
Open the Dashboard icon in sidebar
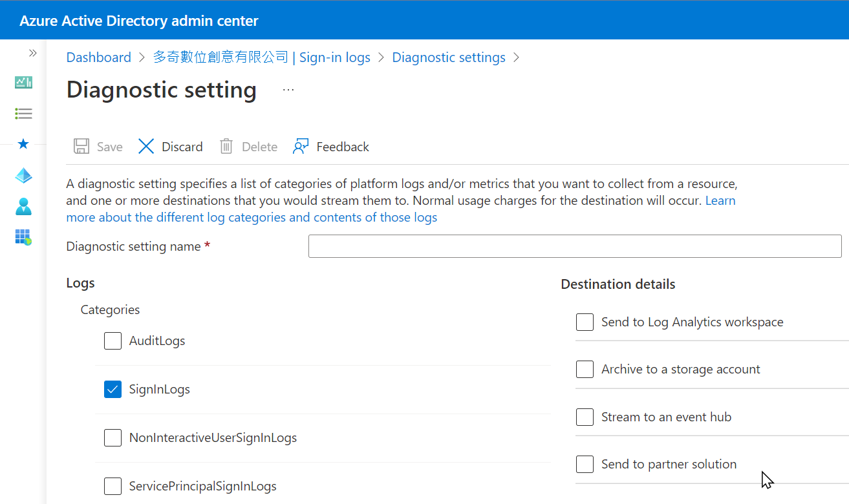[x=23, y=82]
